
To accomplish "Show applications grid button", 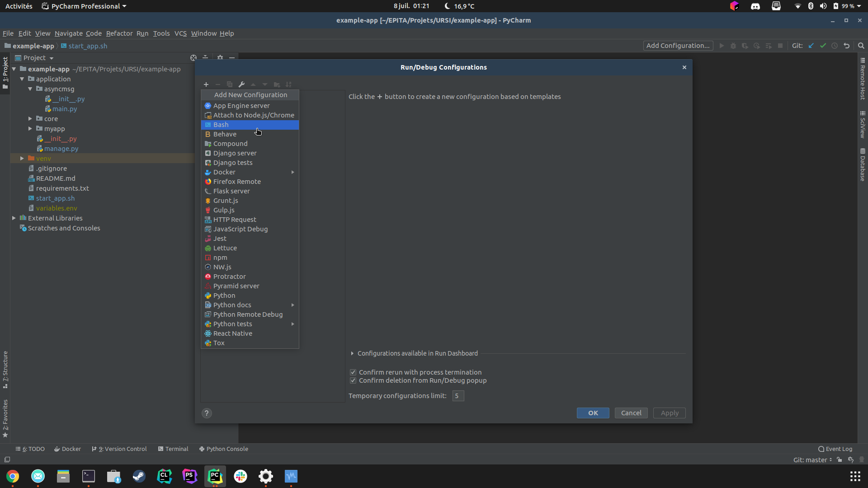I will point(855,476).
